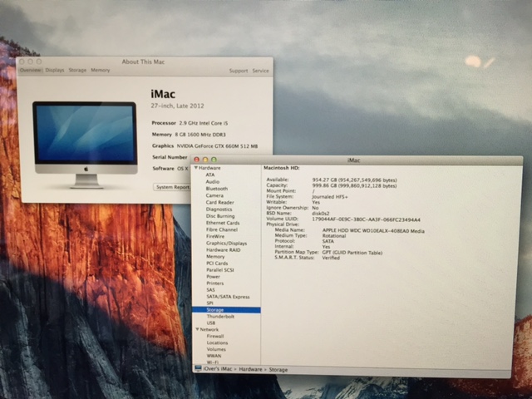532x399 pixels.
Task: Select Memory in the System Report sidebar
Action: (215, 257)
